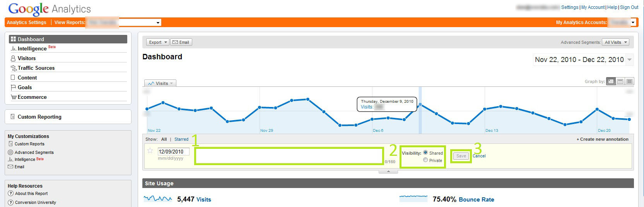The image size is (644, 207).
Task: Click the Custom Reporting icon in sidebar
Action: [13, 117]
